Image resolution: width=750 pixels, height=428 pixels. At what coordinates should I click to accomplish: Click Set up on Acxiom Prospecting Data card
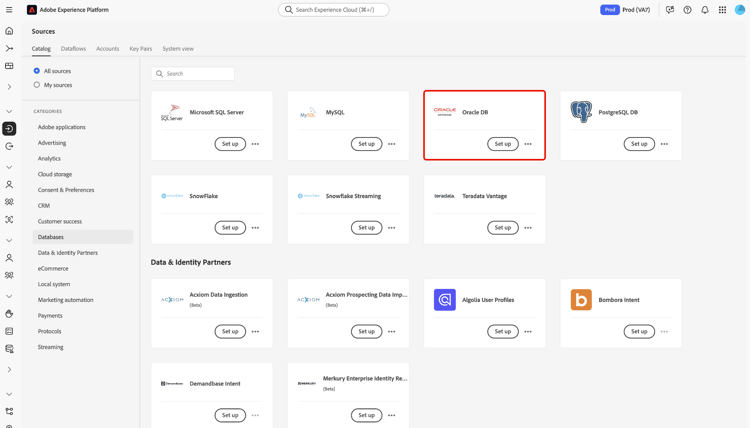click(366, 331)
